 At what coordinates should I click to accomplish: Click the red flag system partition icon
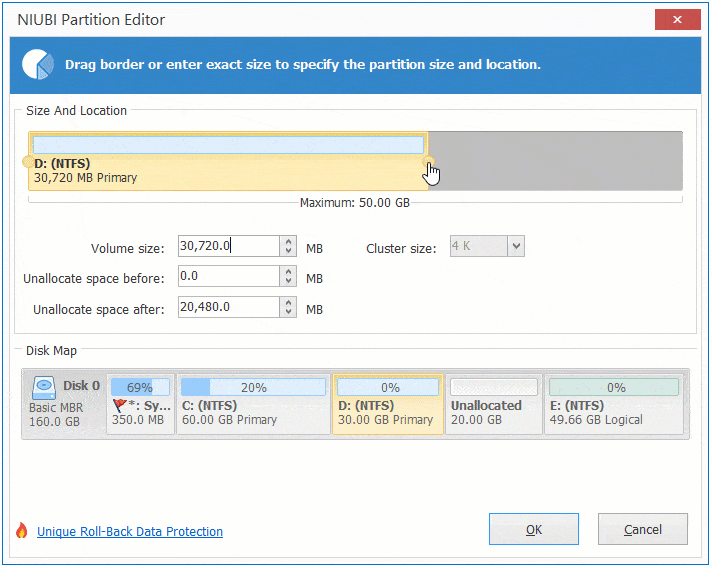(120, 405)
